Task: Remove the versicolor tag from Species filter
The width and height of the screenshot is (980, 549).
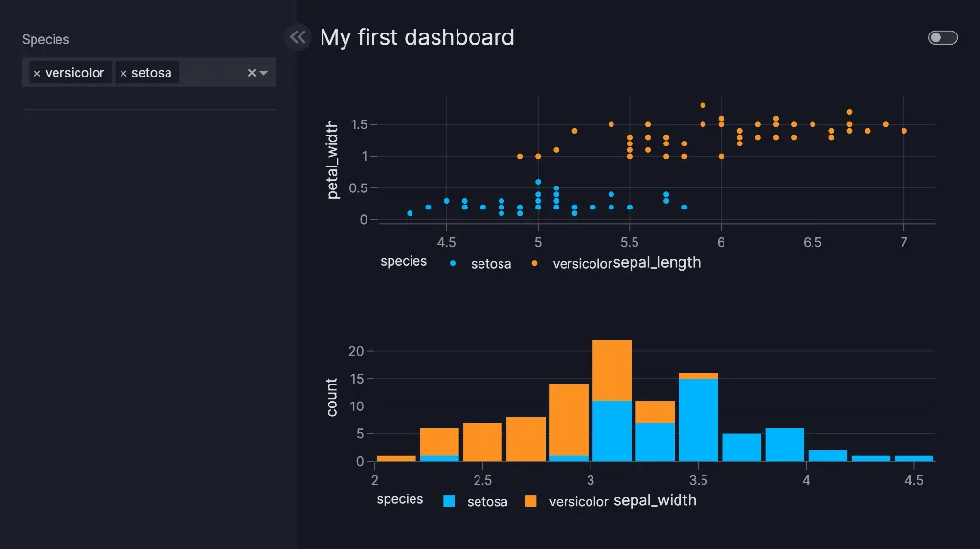Action: coord(37,74)
